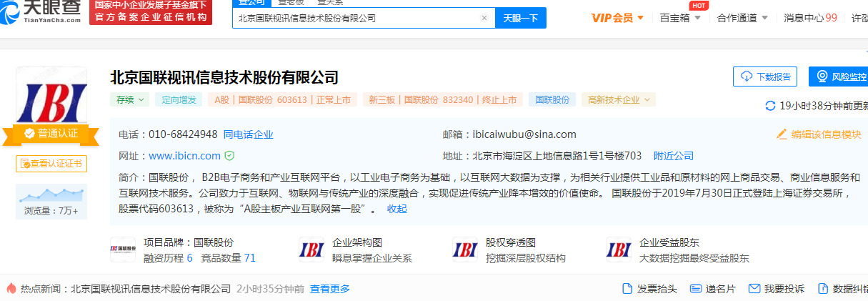Click the 我要投诉 envelope icon
The height and width of the screenshot is (301, 868).
click(x=754, y=289)
